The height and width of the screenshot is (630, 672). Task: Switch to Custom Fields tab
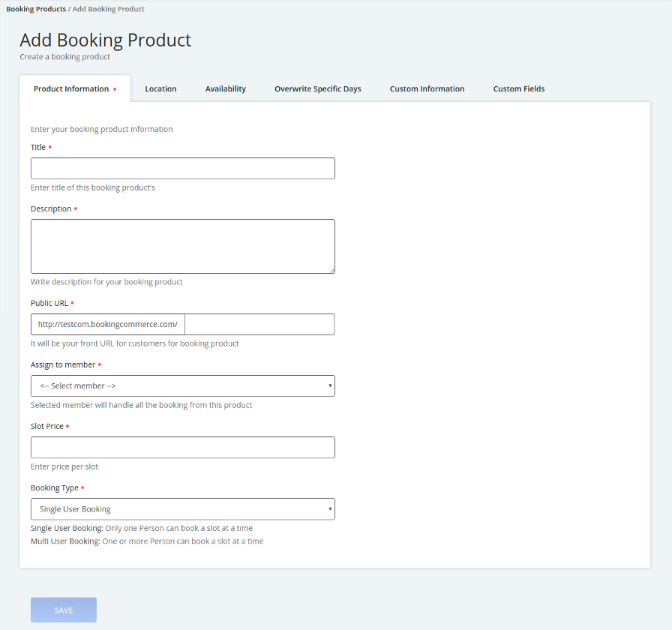pos(518,88)
